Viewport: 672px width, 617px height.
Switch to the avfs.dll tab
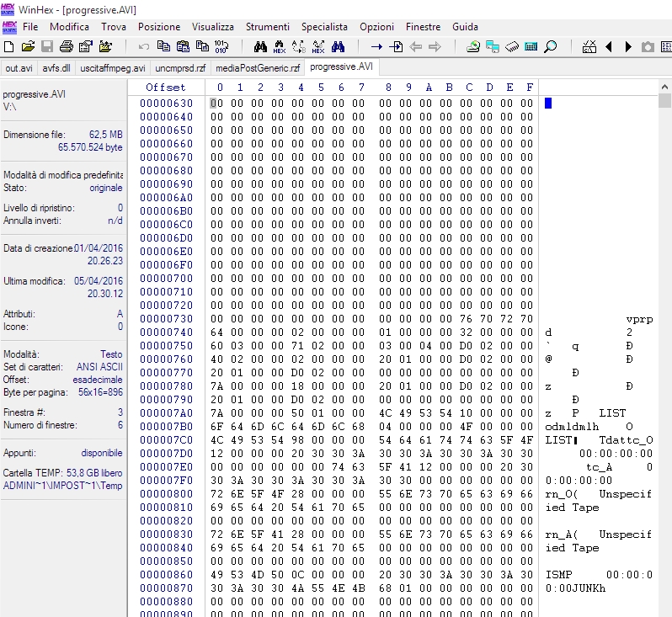tap(56, 68)
